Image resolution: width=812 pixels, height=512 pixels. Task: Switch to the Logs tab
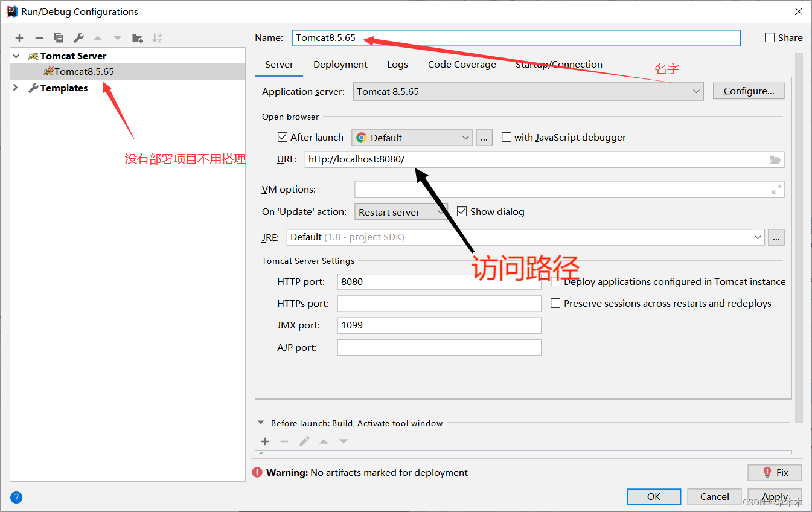click(397, 65)
